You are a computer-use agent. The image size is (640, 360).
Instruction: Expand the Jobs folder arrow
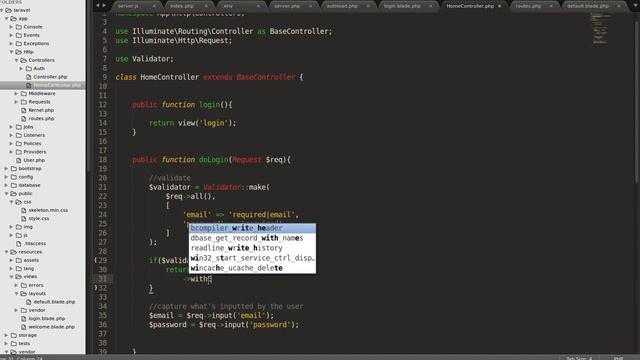(x=11, y=127)
